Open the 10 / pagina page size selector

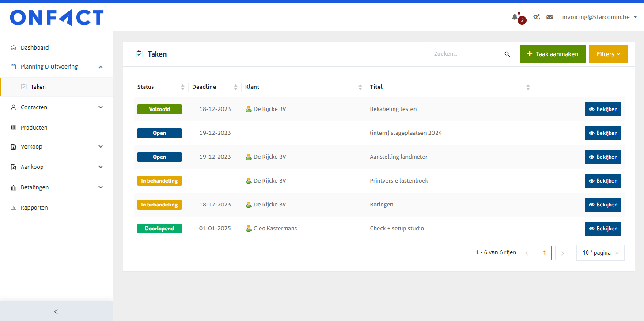pyautogui.click(x=600, y=253)
